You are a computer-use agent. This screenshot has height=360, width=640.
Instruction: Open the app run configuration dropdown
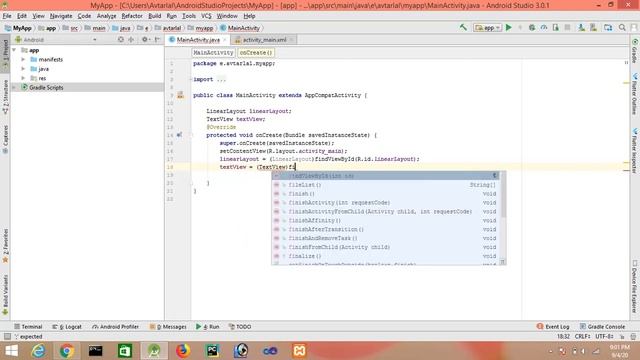[487, 28]
